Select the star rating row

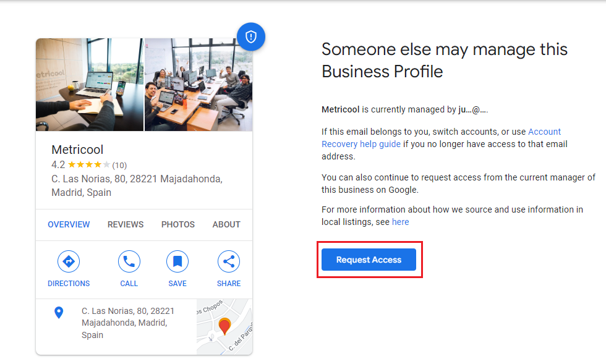click(88, 165)
